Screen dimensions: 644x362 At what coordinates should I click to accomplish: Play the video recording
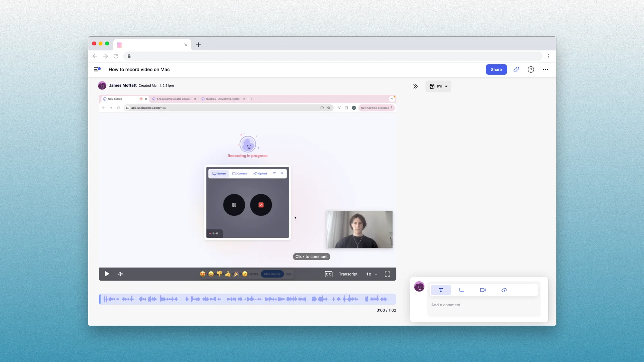click(x=107, y=274)
